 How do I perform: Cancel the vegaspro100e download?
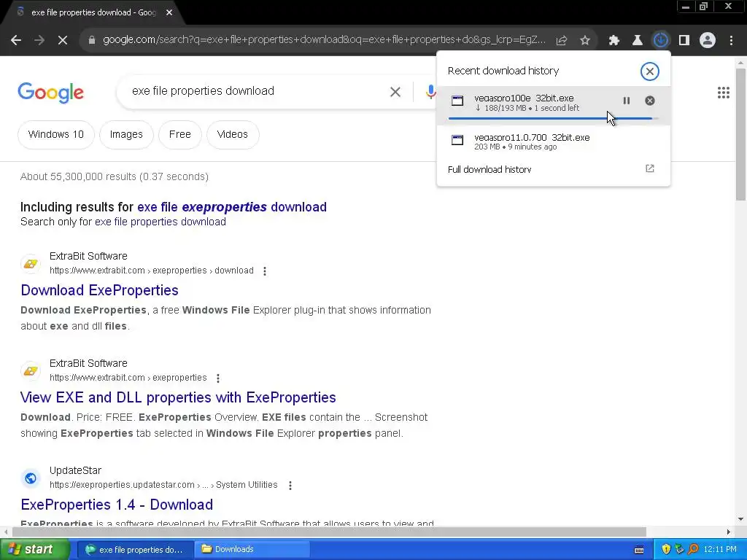pos(650,101)
